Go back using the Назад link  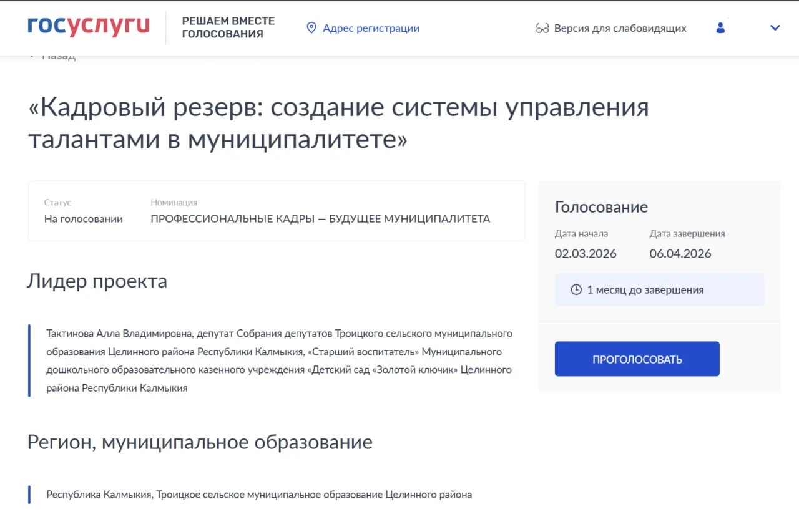57,56
